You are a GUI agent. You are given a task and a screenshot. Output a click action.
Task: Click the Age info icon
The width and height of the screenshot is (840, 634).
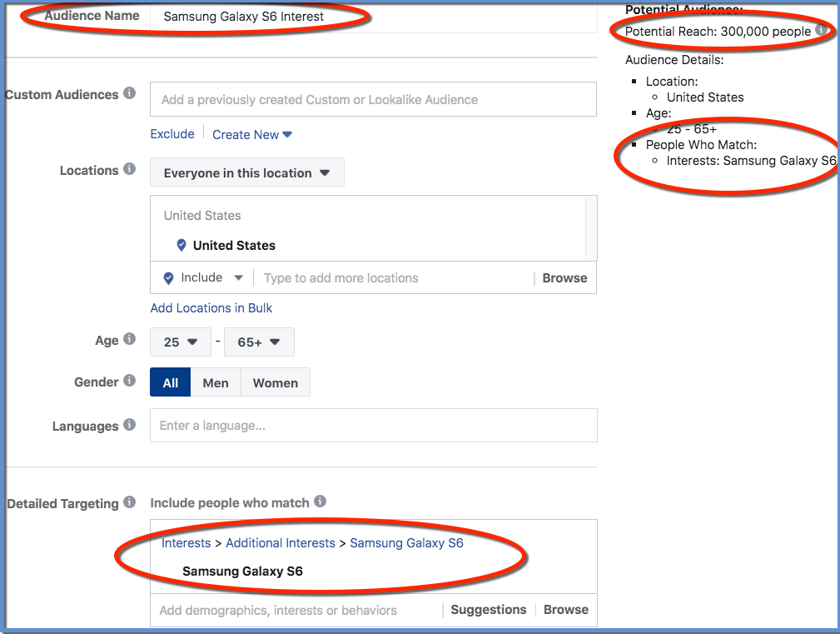click(129, 339)
